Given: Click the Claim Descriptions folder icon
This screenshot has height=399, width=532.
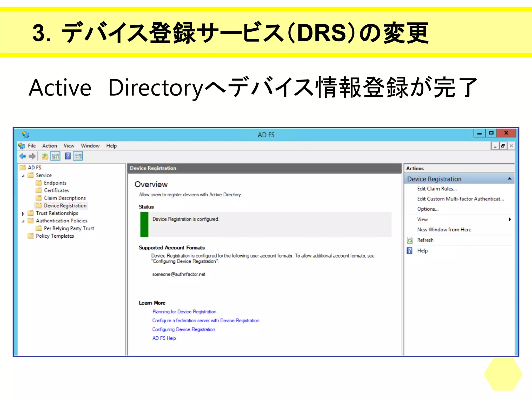Looking at the screenshot, I should (x=39, y=198).
